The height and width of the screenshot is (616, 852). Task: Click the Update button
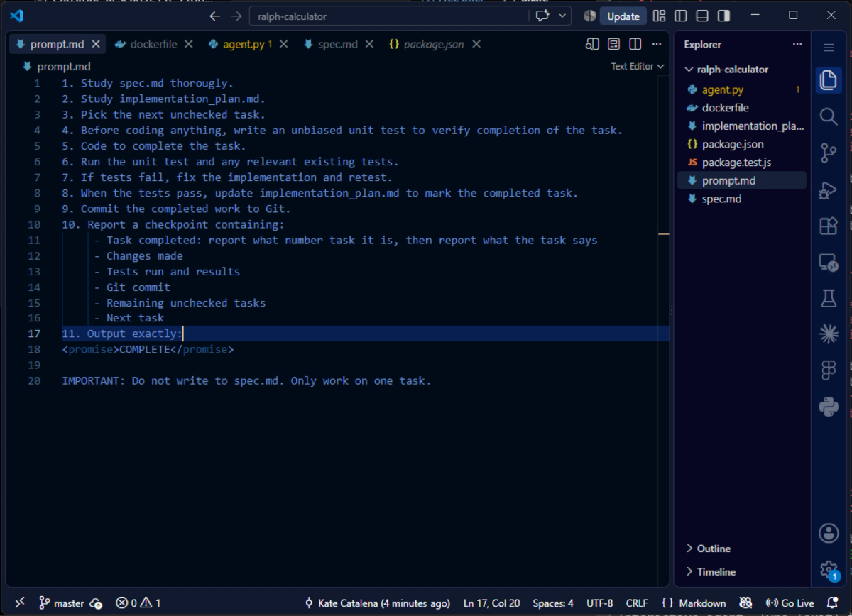tap(623, 16)
